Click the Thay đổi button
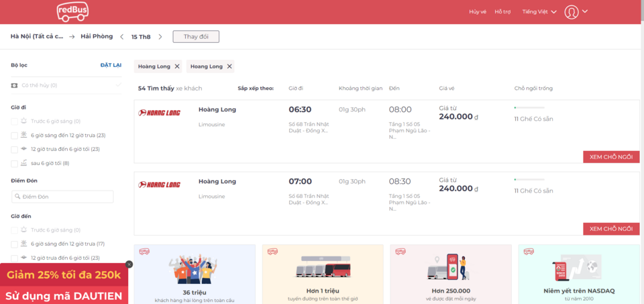The image size is (644, 304). (x=196, y=37)
